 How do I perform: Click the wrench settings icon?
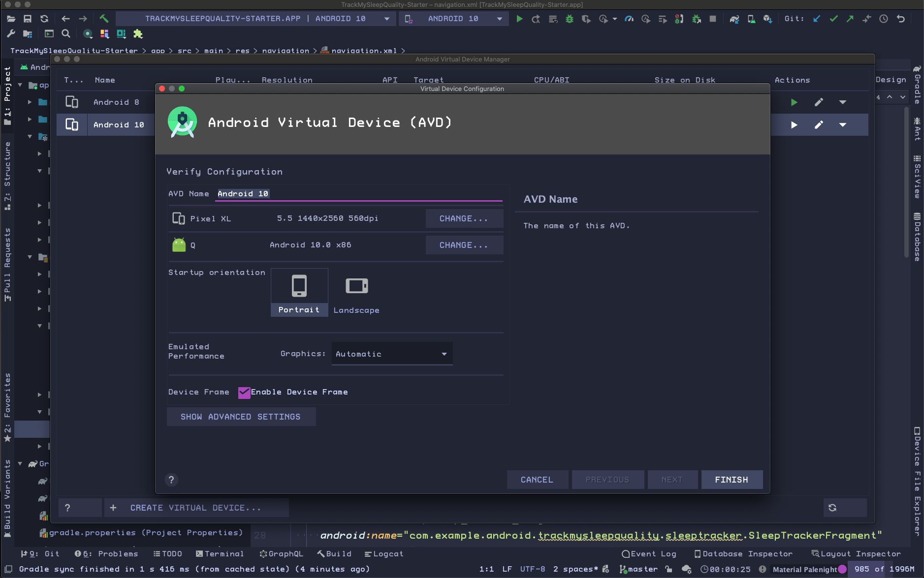pos(11,33)
